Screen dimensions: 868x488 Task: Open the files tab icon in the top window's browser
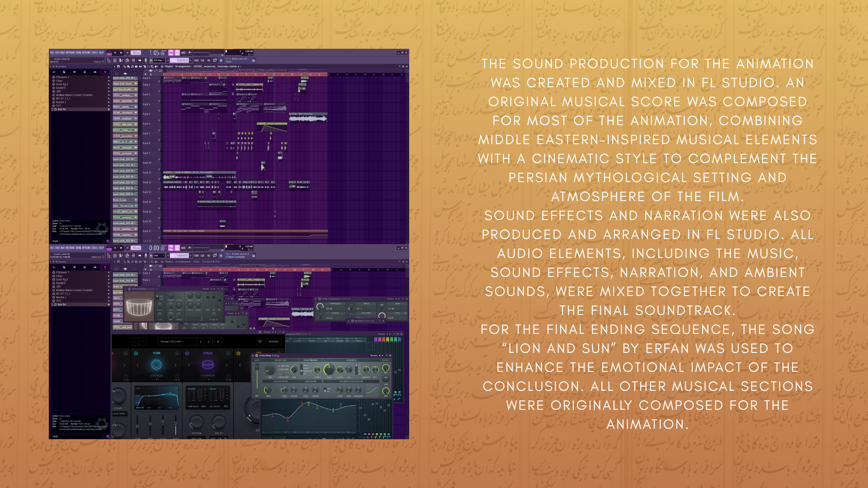tap(64, 72)
